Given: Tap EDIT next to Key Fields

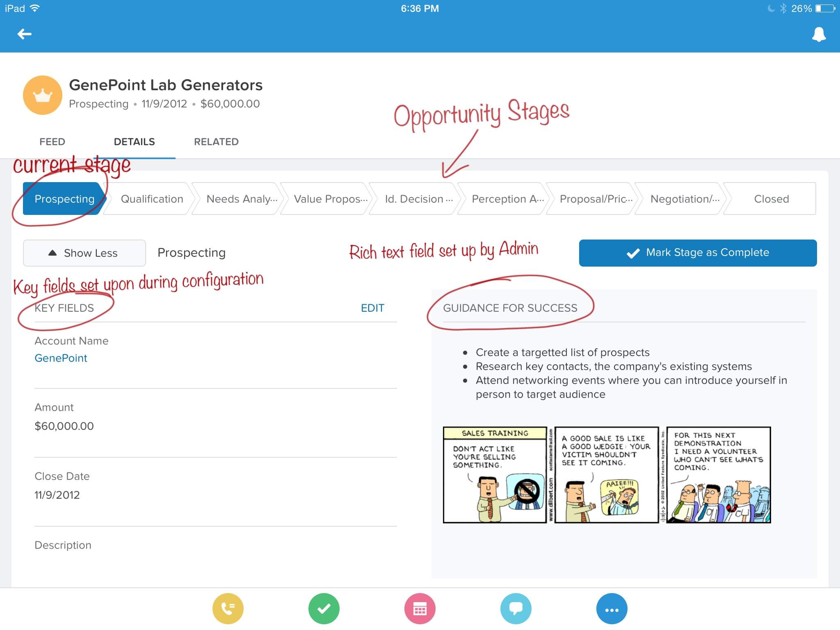Looking at the screenshot, I should (x=372, y=308).
